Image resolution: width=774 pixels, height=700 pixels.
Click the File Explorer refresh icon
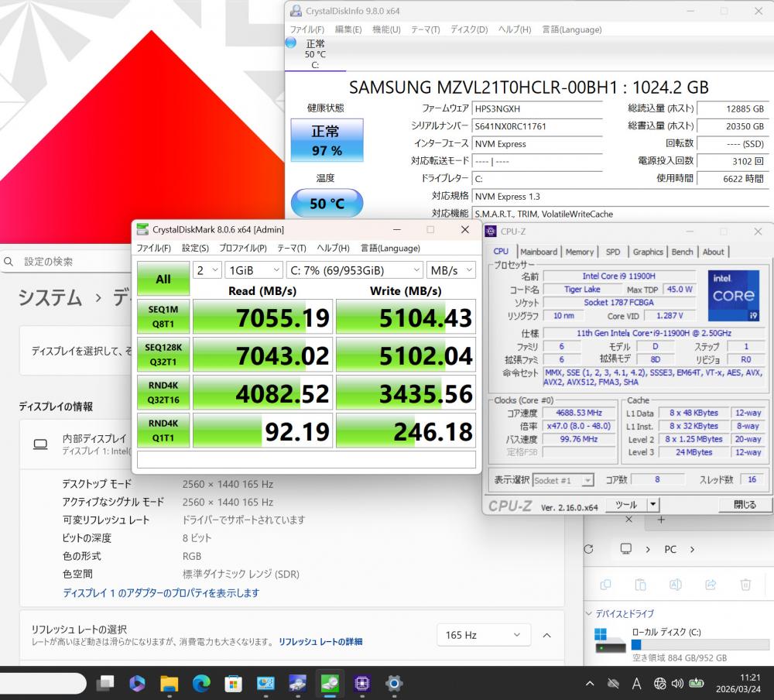click(589, 549)
